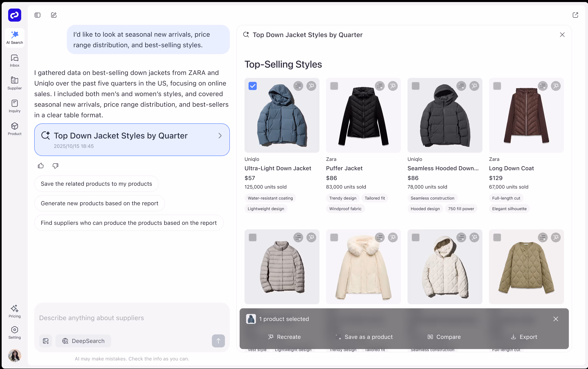Click the add-to-list icon on Long Down Coat

[543, 86]
